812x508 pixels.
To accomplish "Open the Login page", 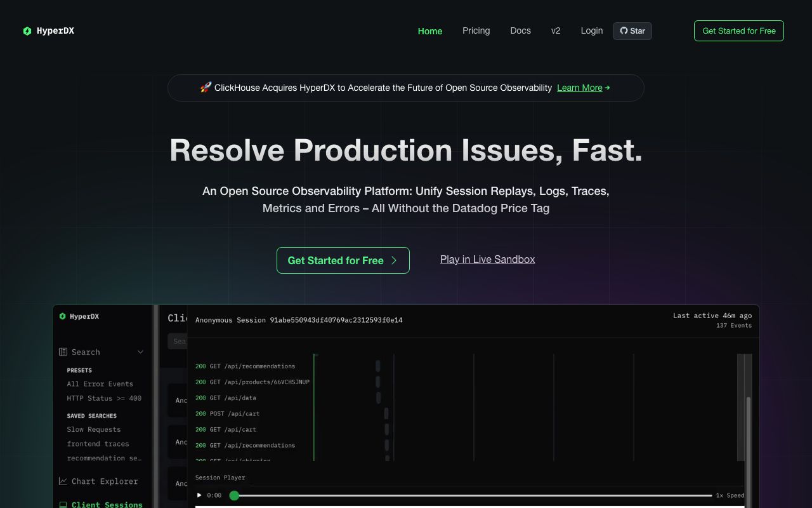I will click(x=592, y=30).
